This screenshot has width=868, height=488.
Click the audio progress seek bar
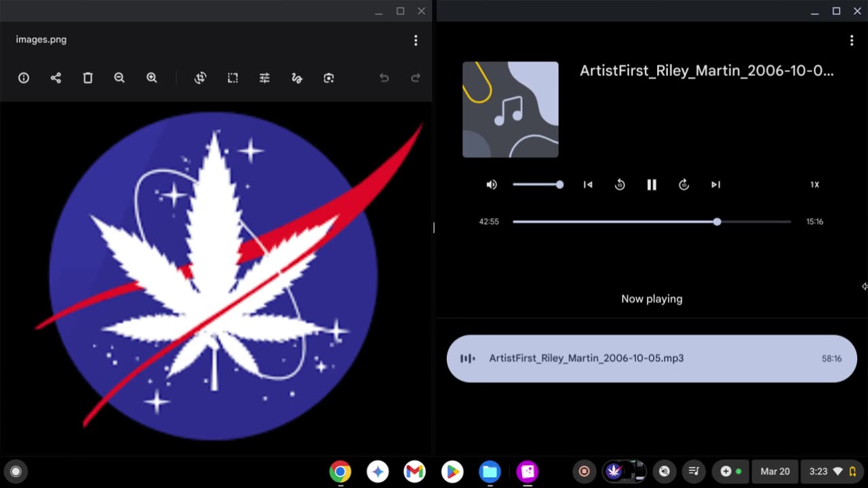(652, 222)
